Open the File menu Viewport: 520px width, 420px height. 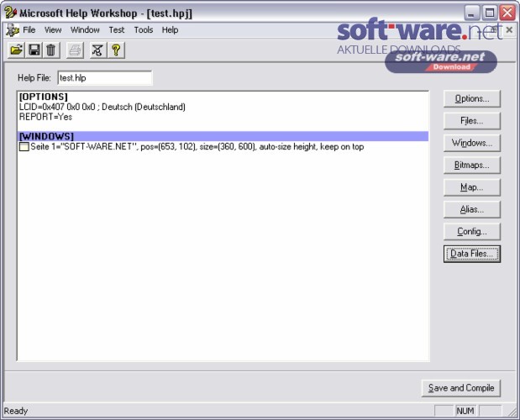[29, 30]
